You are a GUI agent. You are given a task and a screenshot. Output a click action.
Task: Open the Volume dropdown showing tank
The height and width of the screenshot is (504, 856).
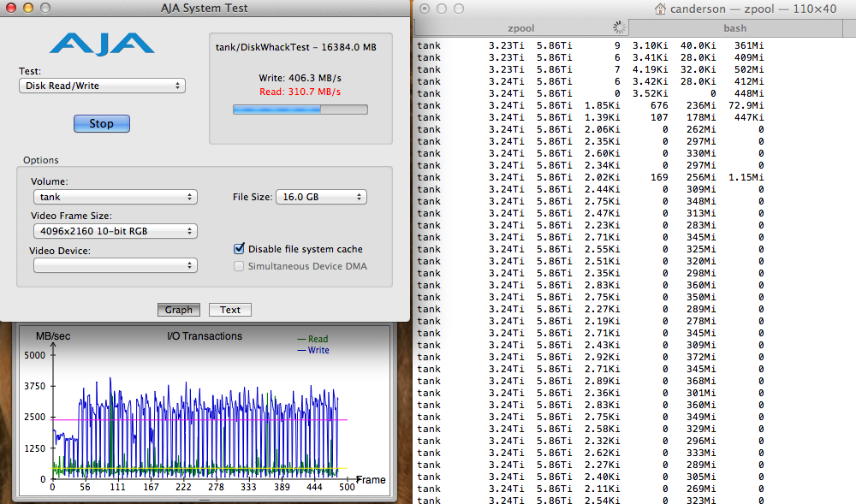pos(116,197)
